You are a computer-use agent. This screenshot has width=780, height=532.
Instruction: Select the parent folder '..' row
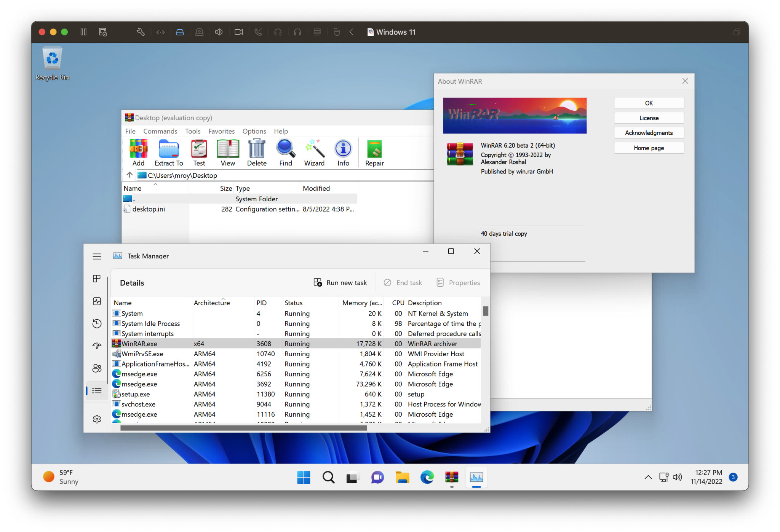pos(240,199)
